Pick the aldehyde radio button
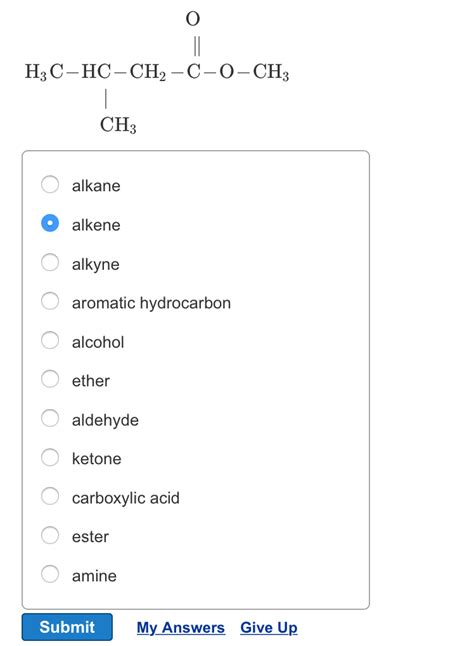 click(x=50, y=418)
